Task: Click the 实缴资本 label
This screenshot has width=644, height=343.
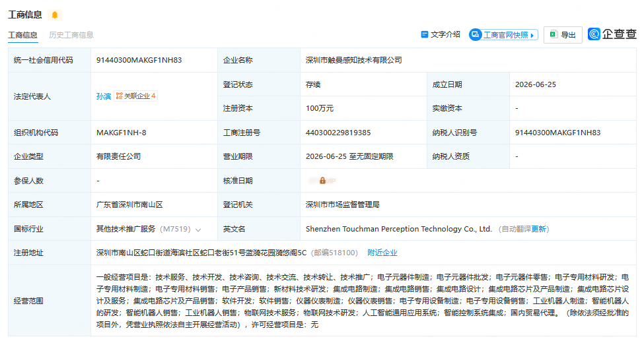Action: [447, 108]
